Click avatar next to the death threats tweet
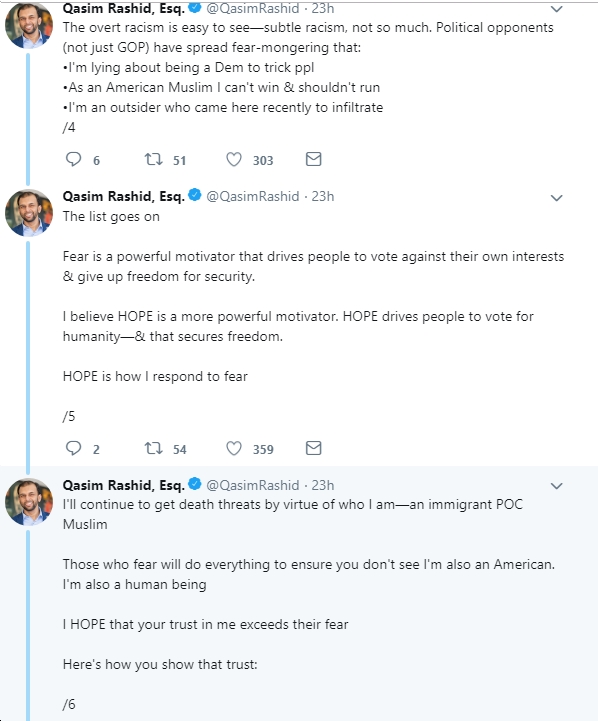The width and height of the screenshot is (598, 721). (x=28, y=502)
